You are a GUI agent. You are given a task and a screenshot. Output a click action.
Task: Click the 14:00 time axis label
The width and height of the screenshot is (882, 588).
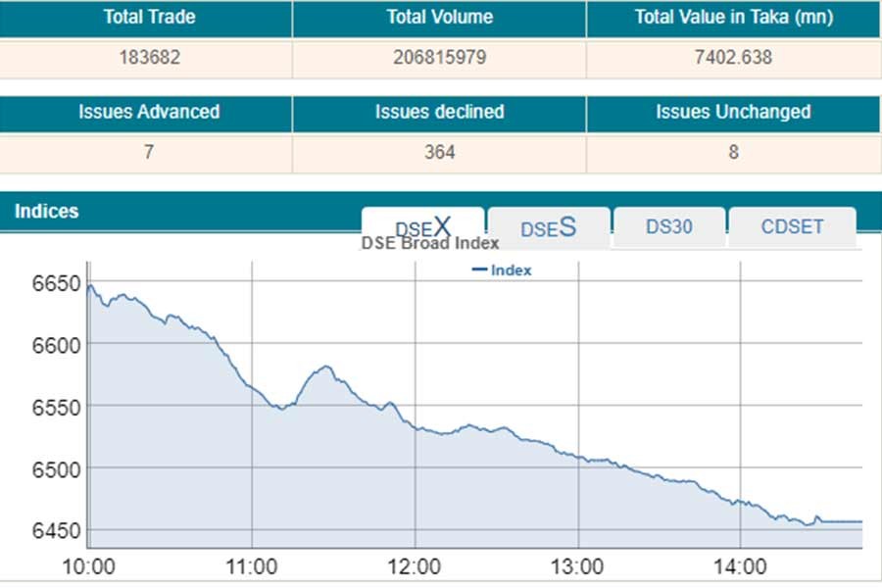click(740, 566)
